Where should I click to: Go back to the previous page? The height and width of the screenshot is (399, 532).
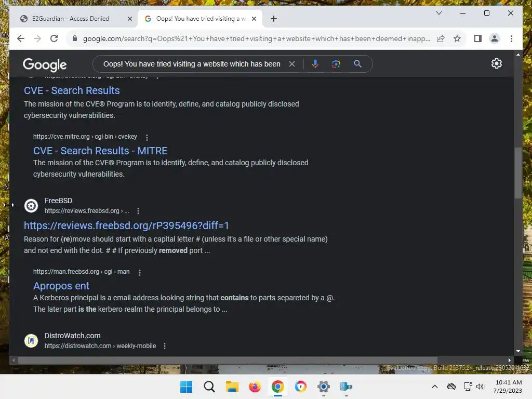21,38
